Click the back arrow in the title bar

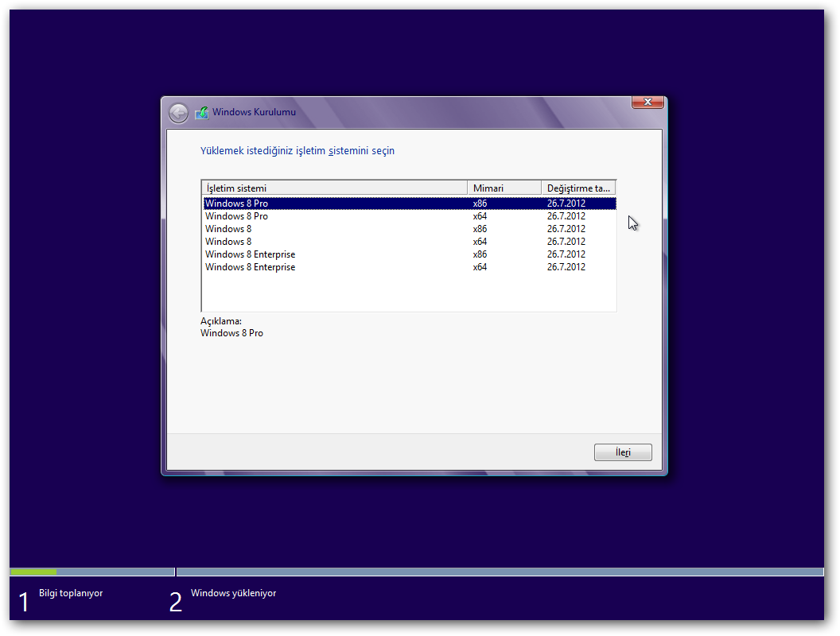[x=178, y=113]
